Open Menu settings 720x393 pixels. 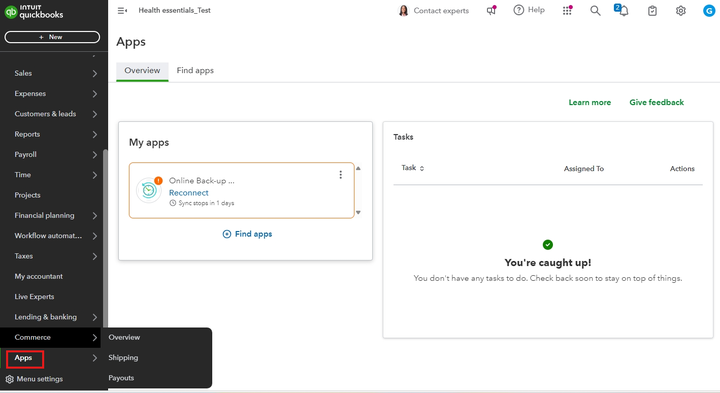pyautogui.click(x=34, y=379)
